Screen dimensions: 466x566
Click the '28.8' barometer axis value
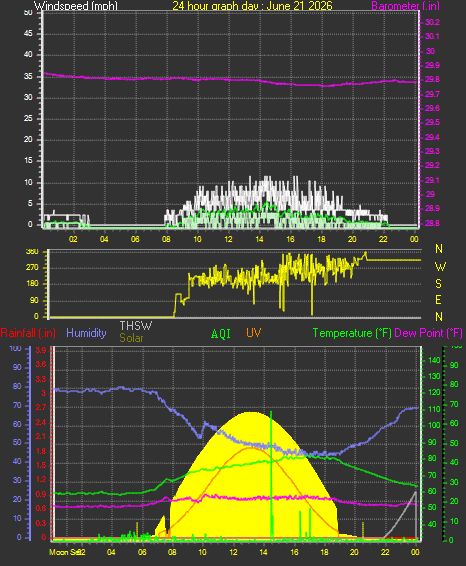pos(432,223)
